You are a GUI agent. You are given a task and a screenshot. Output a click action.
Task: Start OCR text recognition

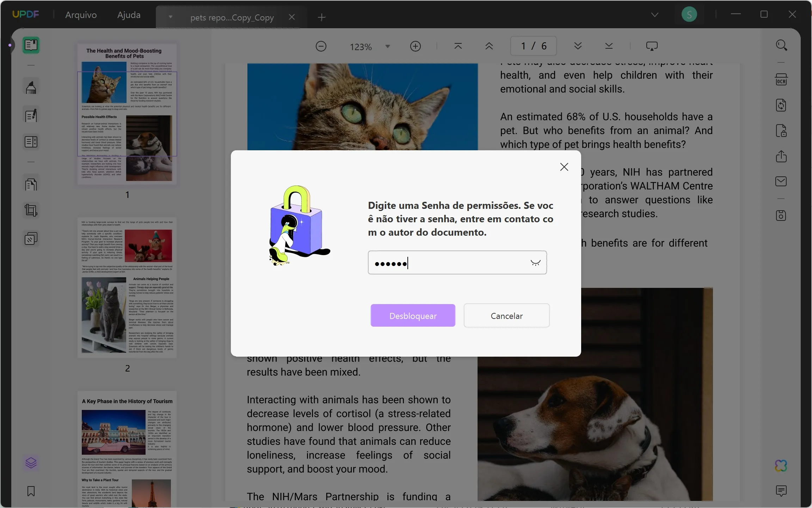point(781,79)
